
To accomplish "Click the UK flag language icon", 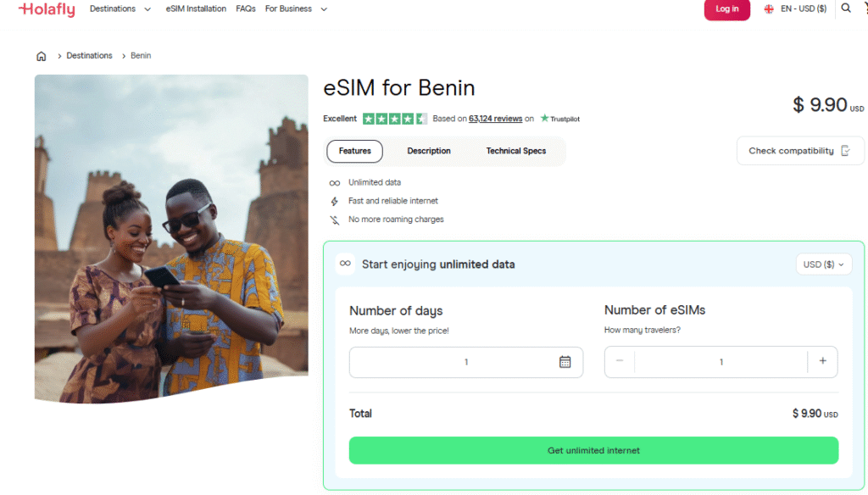I will (768, 8).
